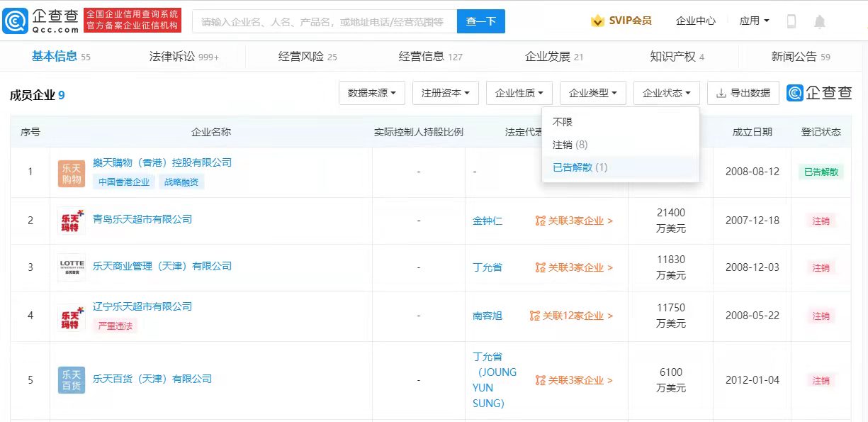Click the Qcc.com site logo
The height and width of the screenshot is (422, 868).
[x=41, y=21]
